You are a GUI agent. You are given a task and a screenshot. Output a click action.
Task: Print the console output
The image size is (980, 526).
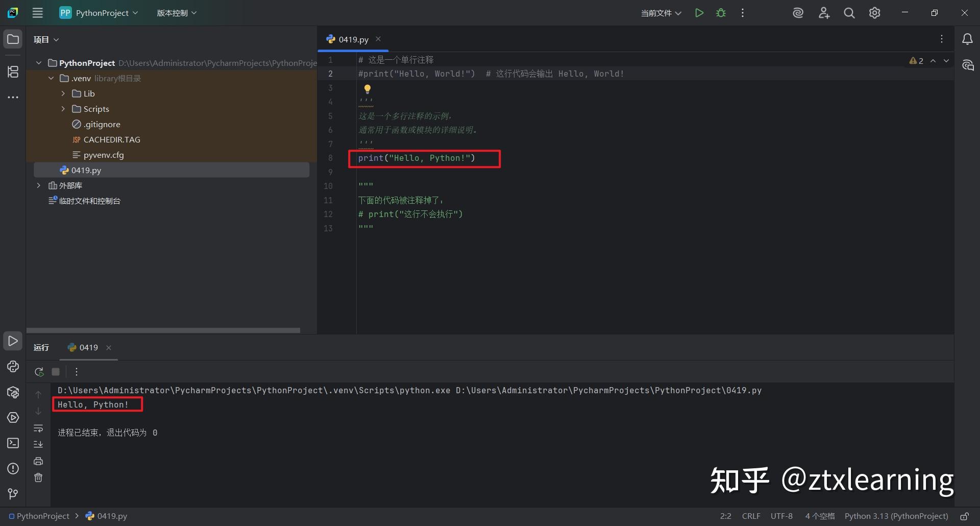pyautogui.click(x=38, y=461)
